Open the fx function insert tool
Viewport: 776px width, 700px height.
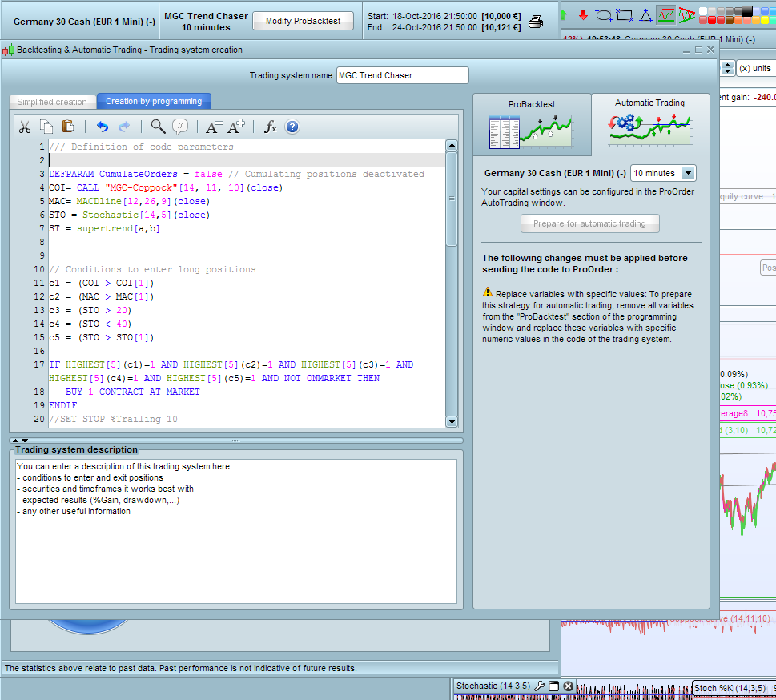click(x=271, y=127)
